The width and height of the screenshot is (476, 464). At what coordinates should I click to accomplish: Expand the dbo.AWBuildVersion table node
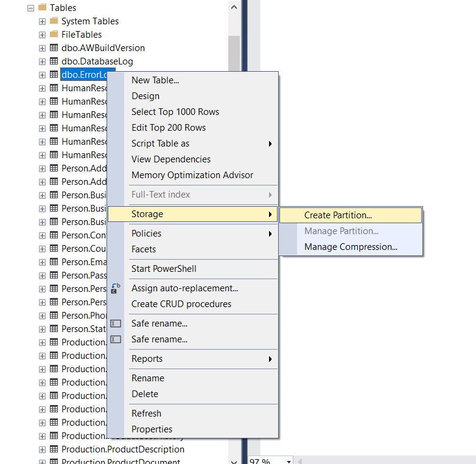pos(42,48)
